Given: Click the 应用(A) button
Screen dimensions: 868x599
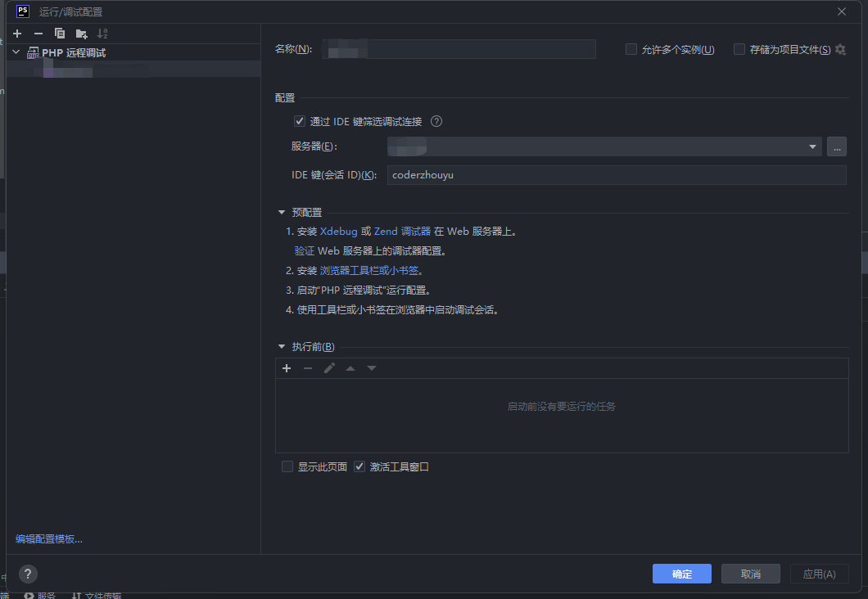Looking at the screenshot, I should tap(820, 574).
